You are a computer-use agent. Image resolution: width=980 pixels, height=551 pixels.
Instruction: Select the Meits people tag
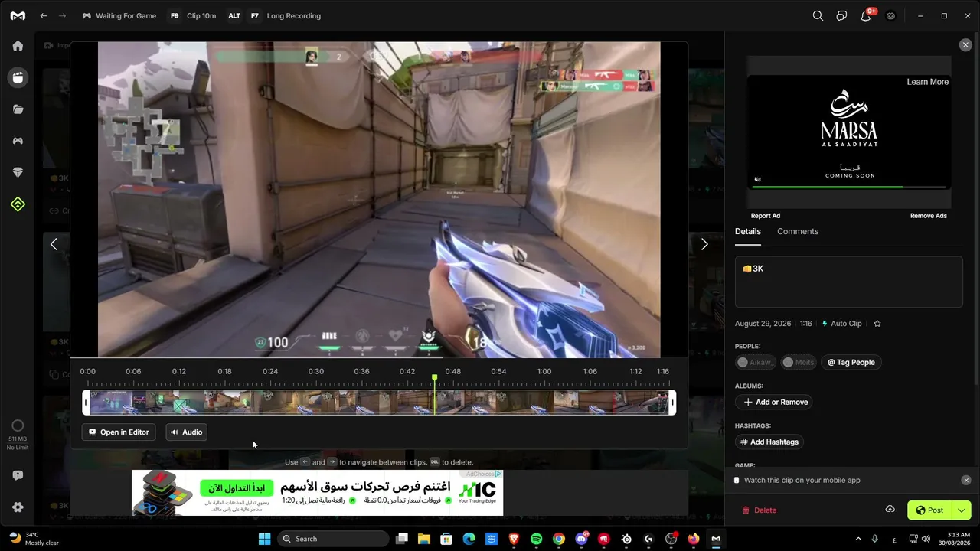coord(799,362)
